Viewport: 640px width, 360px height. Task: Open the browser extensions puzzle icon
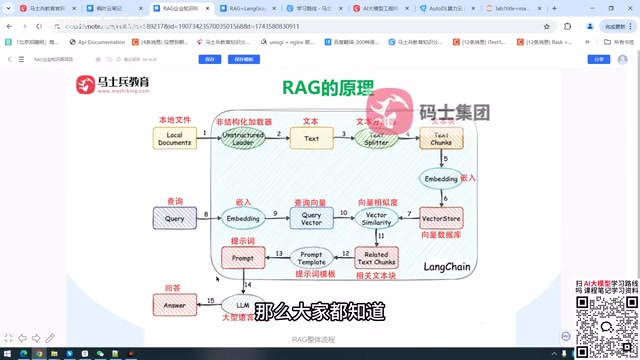click(567, 26)
